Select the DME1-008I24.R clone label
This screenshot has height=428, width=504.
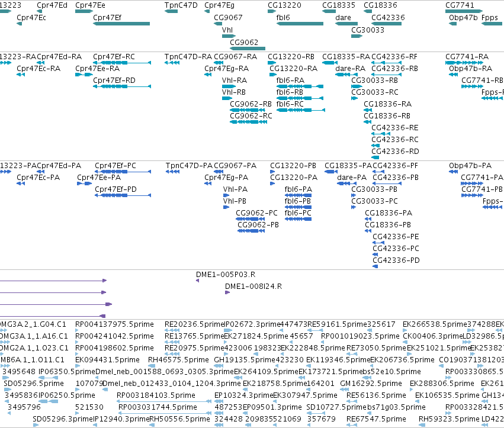click(253, 287)
